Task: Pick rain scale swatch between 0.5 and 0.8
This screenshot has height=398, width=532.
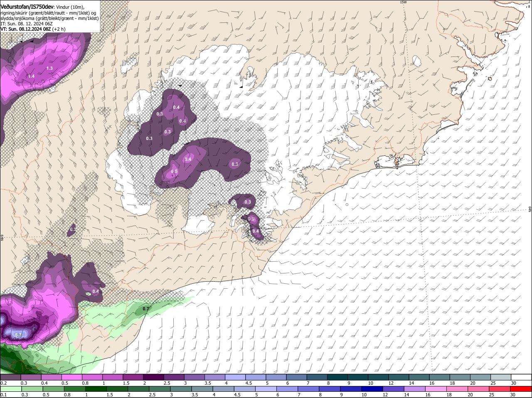Action: pyautogui.click(x=53, y=389)
